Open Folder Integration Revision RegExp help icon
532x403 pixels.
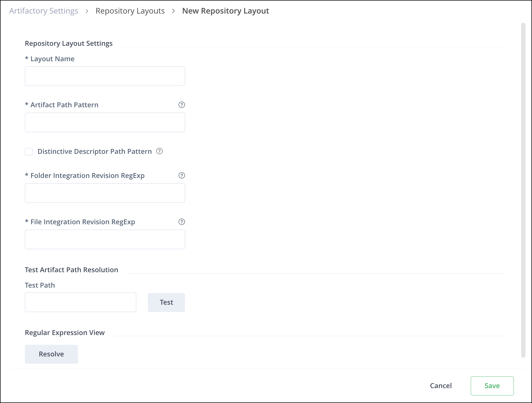[182, 175]
